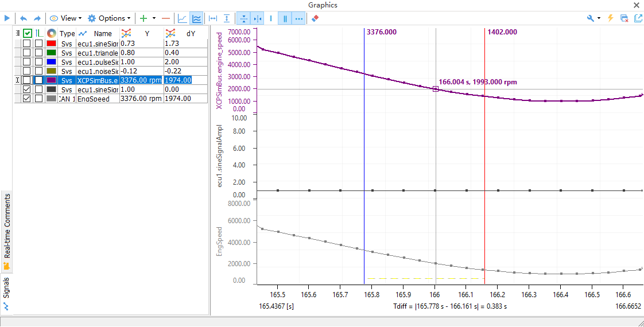Viewport: 644px width, 327px height.
Task: Click the yellow lightning bolt icon
Action: point(610,18)
